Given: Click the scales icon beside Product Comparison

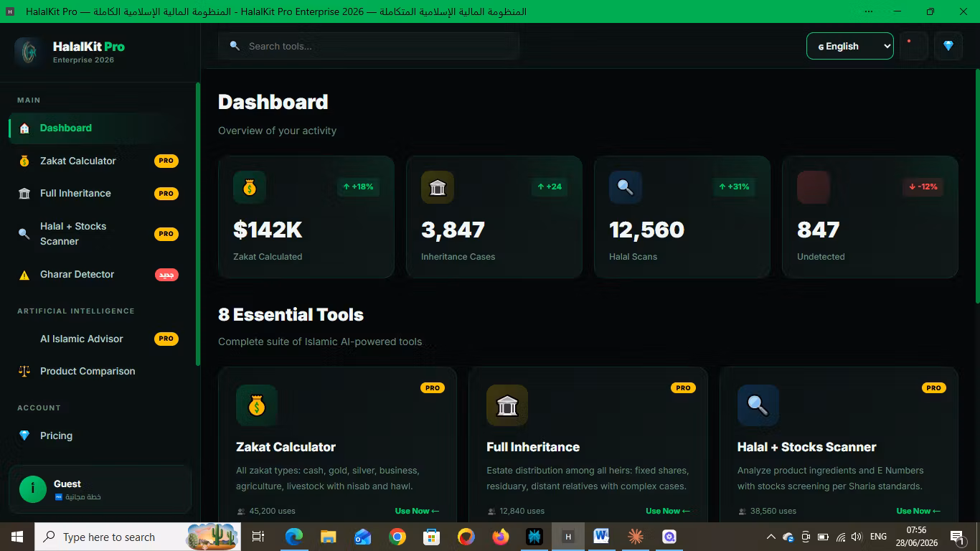Looking at the screenshot, I should [x=24, y=372].
